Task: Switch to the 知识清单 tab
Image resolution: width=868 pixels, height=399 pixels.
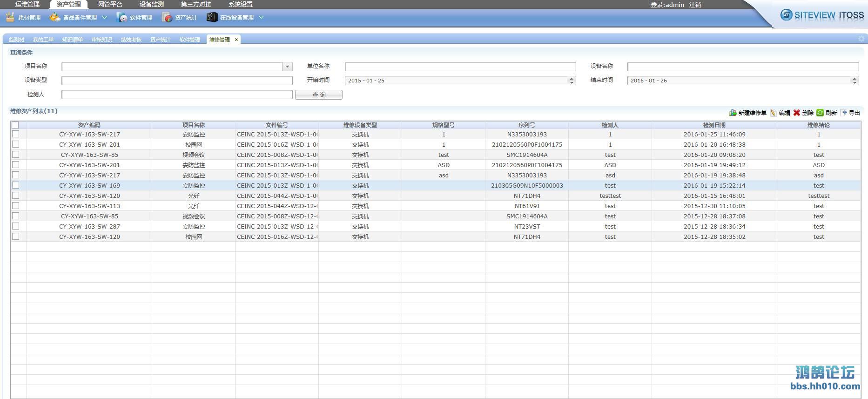Action: point(73,40)
